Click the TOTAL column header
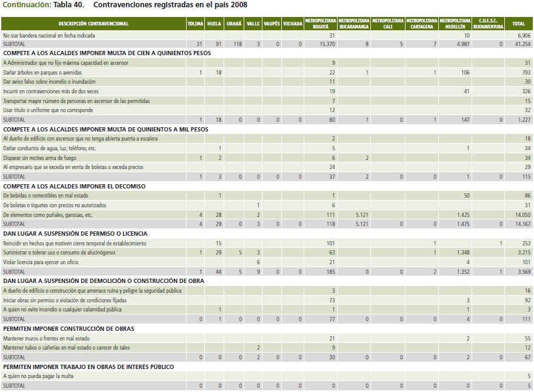This screenshot has height=392, width=534. [x=518, y=24]
